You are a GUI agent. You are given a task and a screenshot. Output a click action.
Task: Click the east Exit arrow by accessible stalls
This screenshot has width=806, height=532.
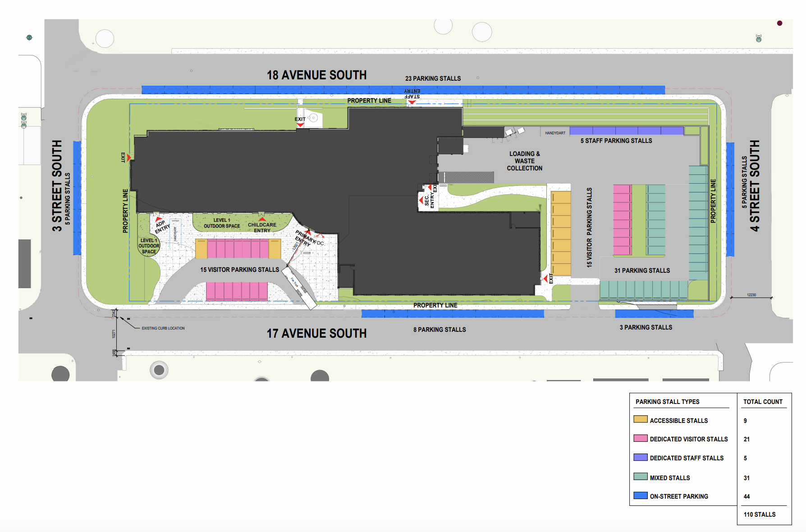(545, 279)
